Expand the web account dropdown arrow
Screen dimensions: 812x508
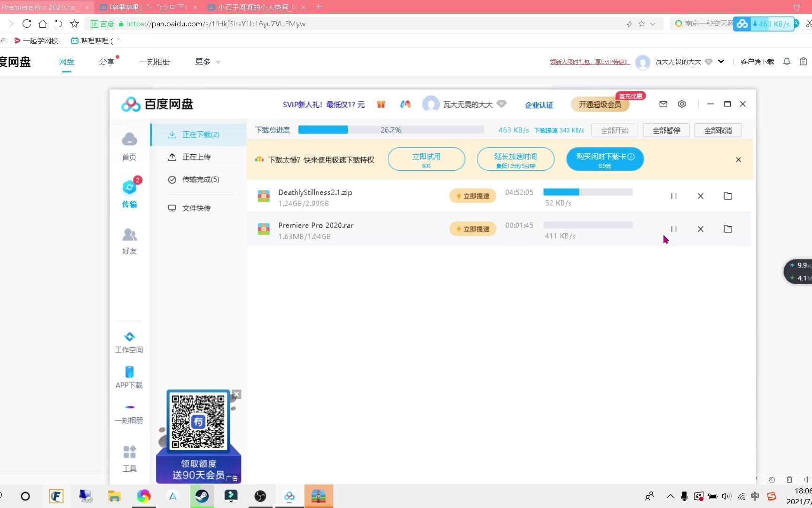721,62
